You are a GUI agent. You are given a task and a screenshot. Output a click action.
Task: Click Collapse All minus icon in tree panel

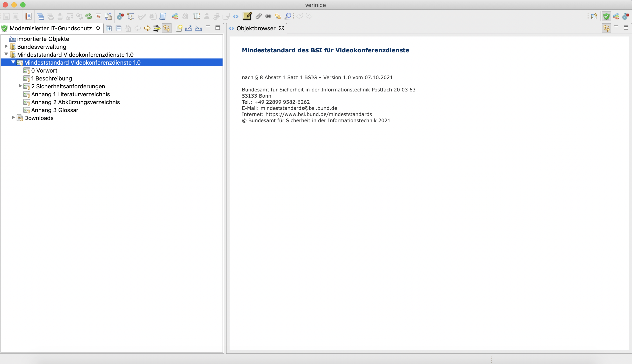tap(119, 29)
